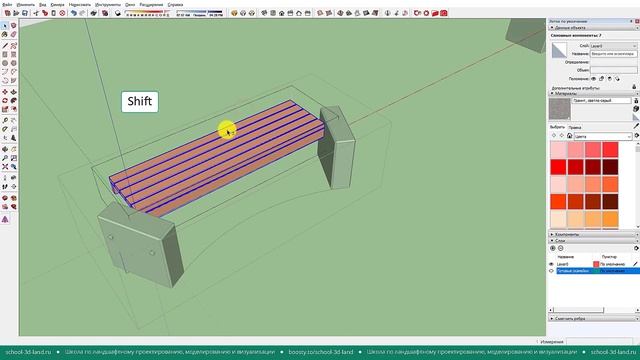Viewport: 640px width, 360px height.
Task: Toggle the lock icon in entity info
Action: point(601,79)
